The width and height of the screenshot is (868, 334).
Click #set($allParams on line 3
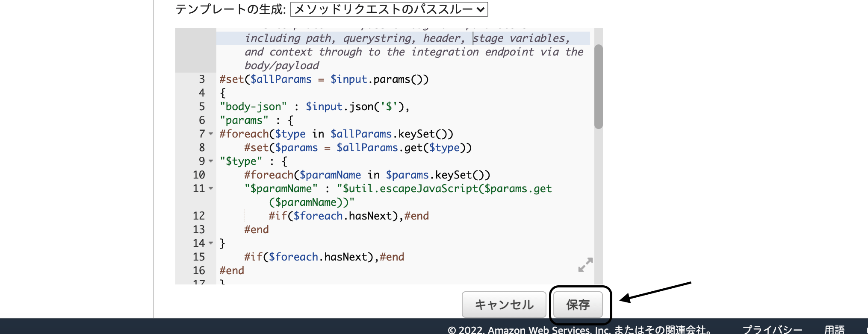click(266, 79)
